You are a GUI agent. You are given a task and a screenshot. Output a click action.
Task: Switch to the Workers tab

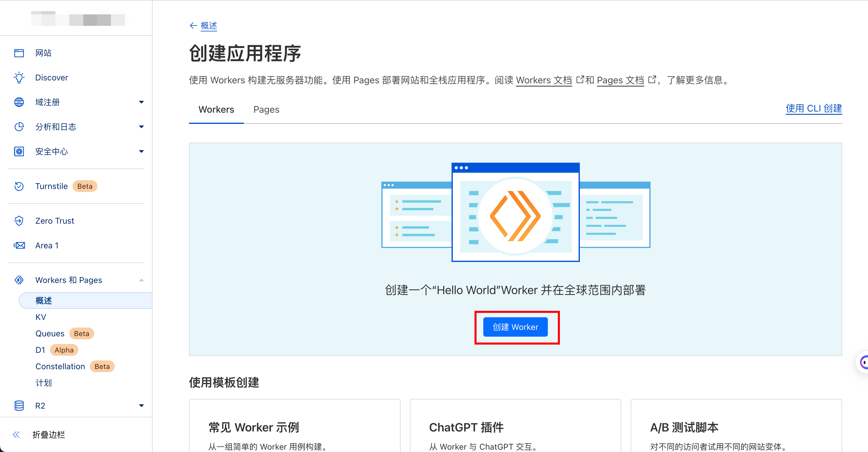click(216, 109)
